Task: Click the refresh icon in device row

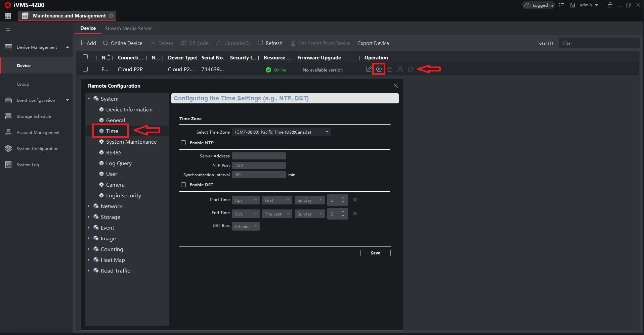Action: click(x=410, y=69)
